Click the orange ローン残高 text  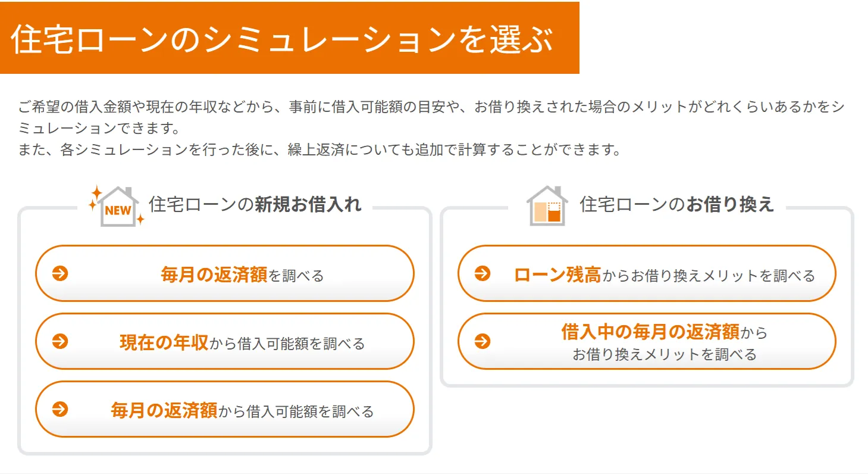[557, 275]
